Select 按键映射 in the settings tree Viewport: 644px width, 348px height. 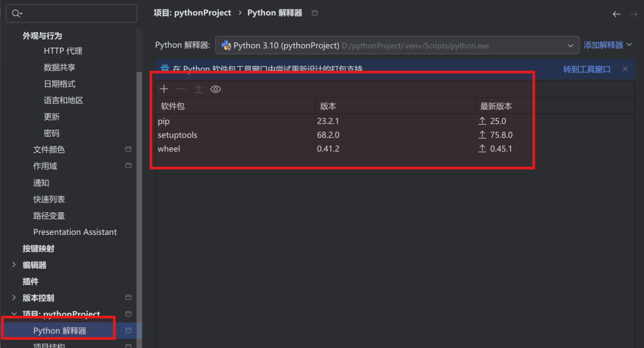coord(38,248)
